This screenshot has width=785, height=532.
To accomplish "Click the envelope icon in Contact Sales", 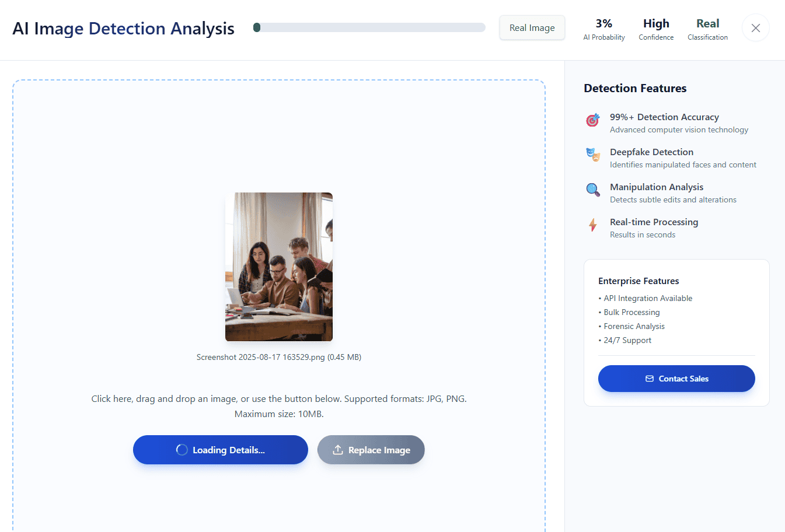I will point(650,379).
